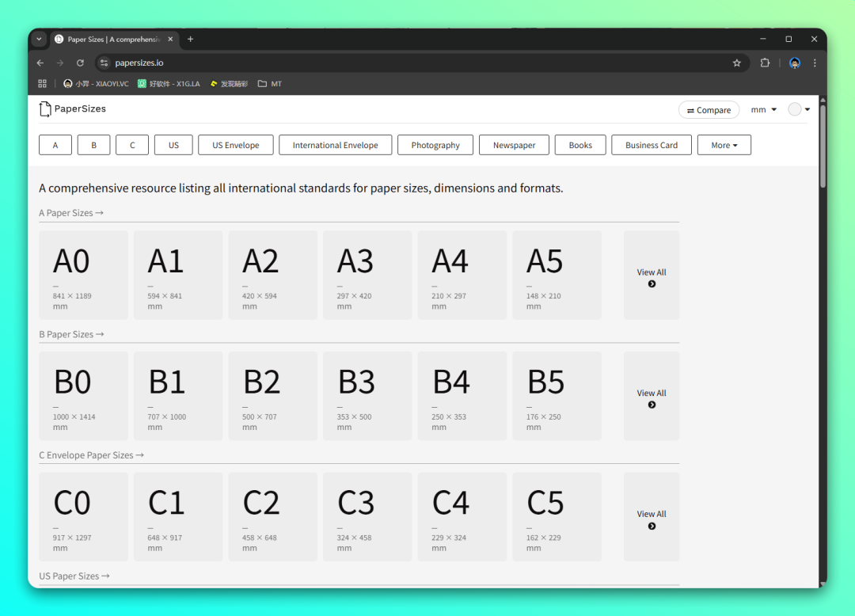Open the A4 paper size card

click(x=462, y=275)
